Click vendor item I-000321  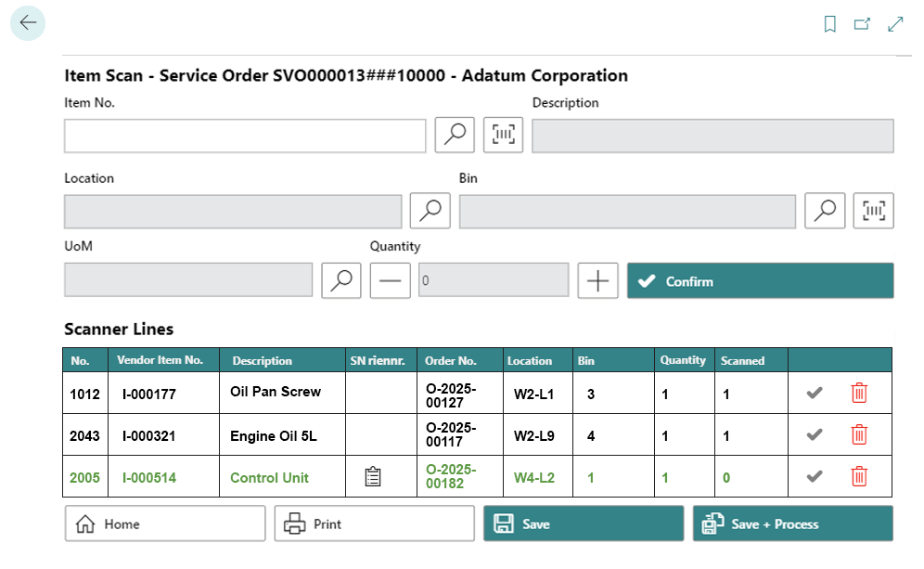(149, 436)
